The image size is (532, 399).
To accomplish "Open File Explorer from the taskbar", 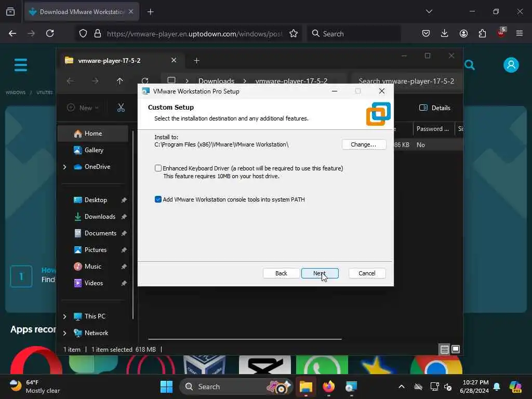I will coord(305,387).
